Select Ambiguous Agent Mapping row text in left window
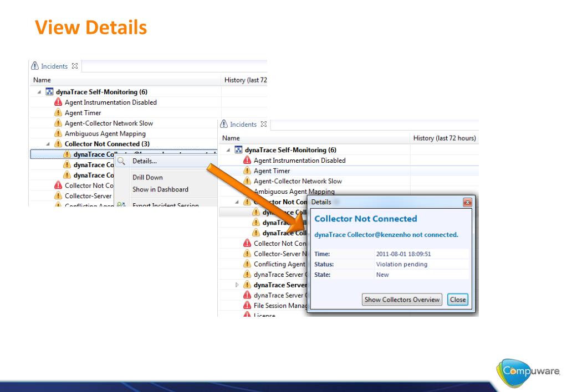Viewport: 567px width, 392px height. (x=105, y=133)
